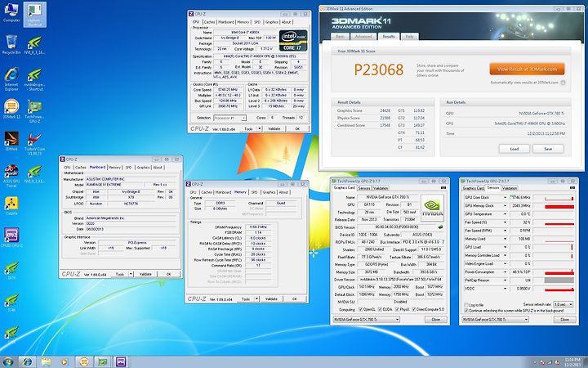Click OK in CPU-Z Mainboard window
Viewport: 588px width, 368px height.
pos(168,274)
